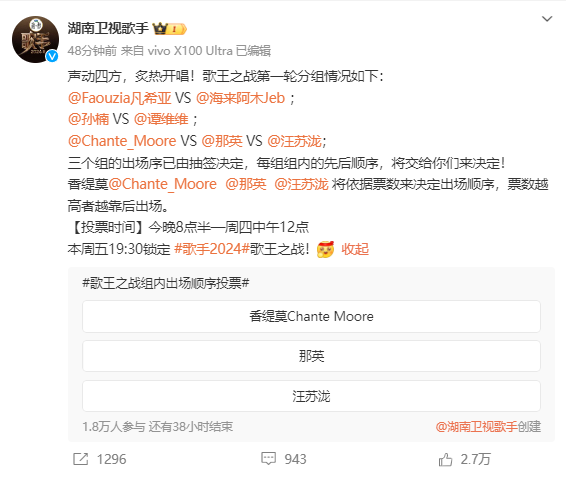
Task: Open @Faouzia凡希亚 mention link
Action: [x=119, y=98]
